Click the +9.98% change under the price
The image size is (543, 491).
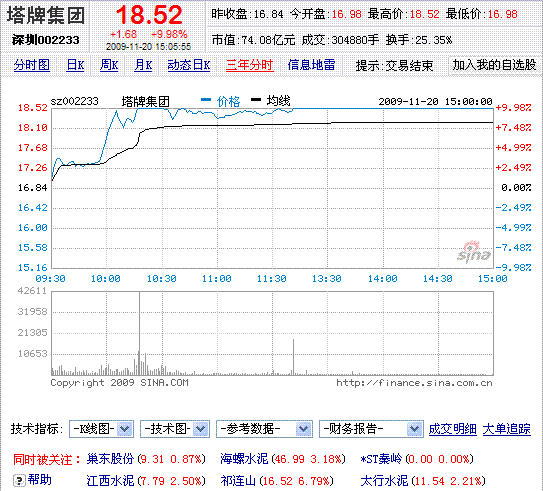169,34
